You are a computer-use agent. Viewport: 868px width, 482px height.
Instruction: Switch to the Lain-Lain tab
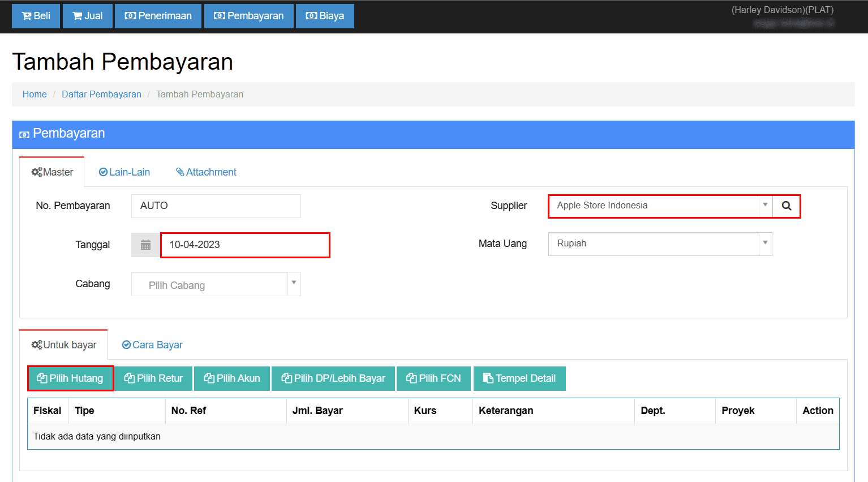pyautogui.click(x=124, y=172)
